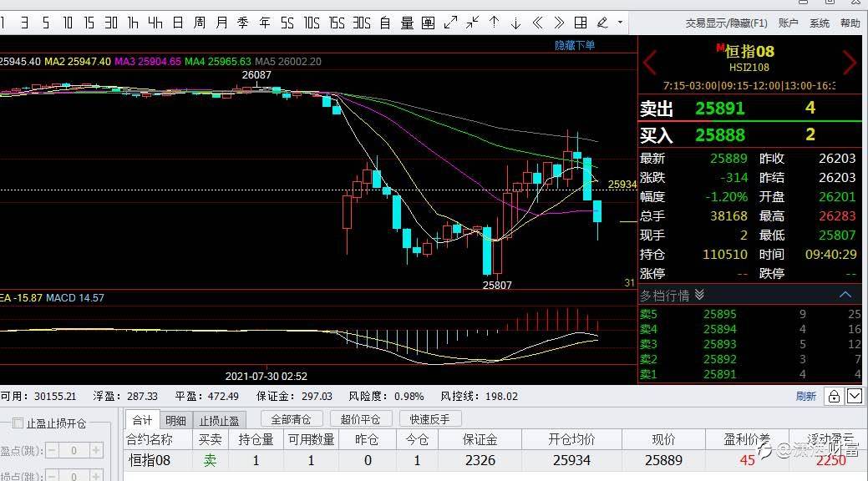Select the drawing pencil tool icon
The width and height of the screenshot is (868, 481).
click(602, 23)
